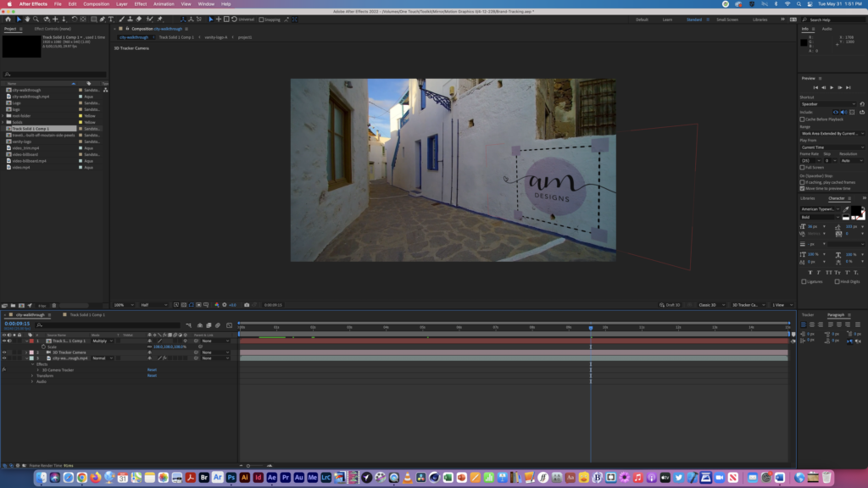Select the Small Screen workspace
The height and width of the screenshot is (488, 868).
pos(726,19)
